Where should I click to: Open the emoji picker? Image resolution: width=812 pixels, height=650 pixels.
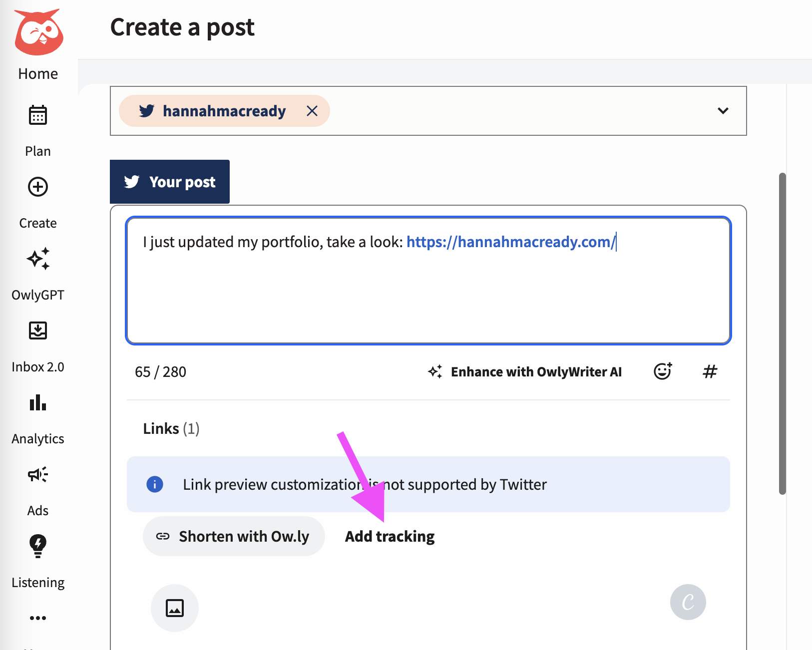tap(662, 371)
